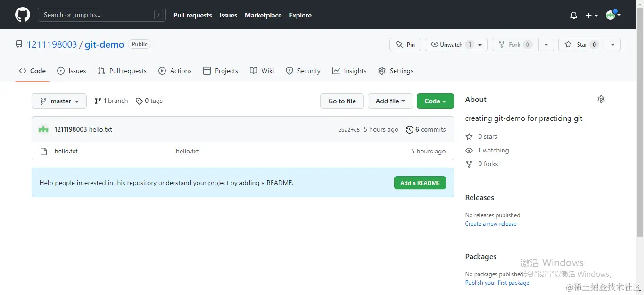Image resolution: width=644 pixels, height=295 pixels.
Task: View the 0 forks link
Action: pyautogui.click(x=482, y=164)
